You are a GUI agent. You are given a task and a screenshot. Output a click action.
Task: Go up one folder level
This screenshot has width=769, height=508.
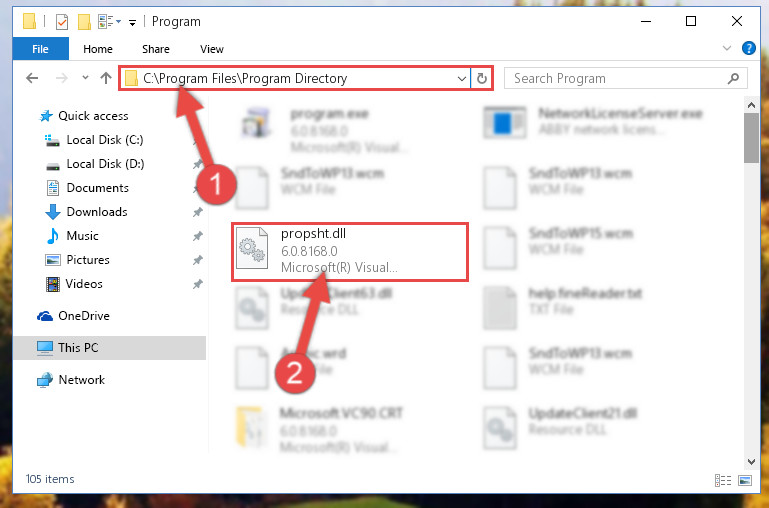(x=105, y=78)
